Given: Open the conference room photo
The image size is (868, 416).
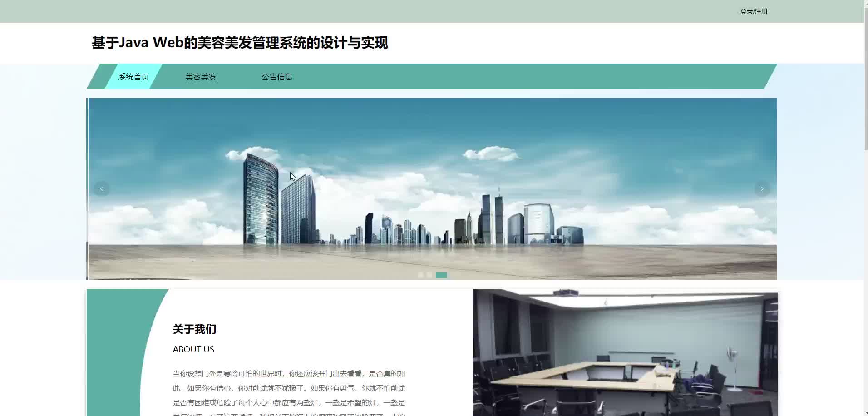Looking at the screenshot, I should 625,352.
